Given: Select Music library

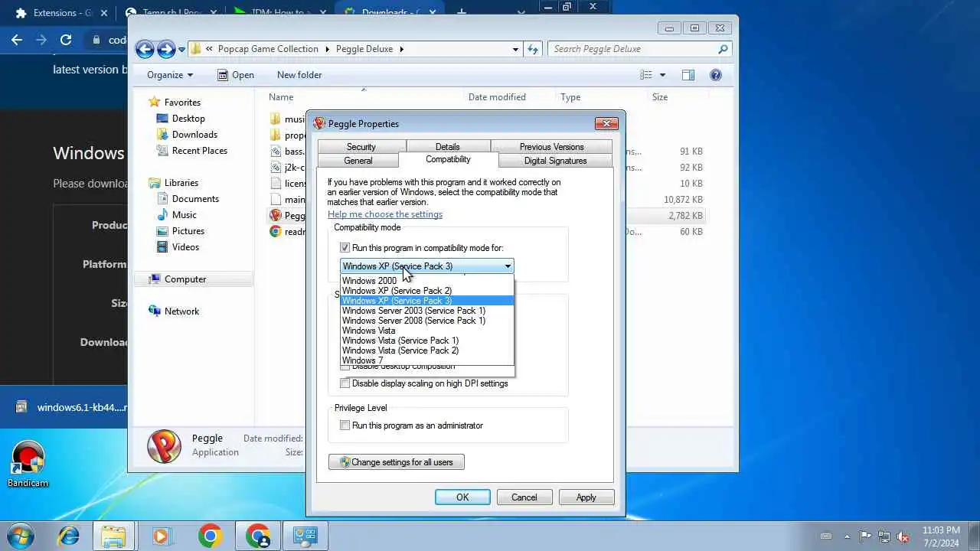Looking at the screenshot, I should 184,215.
